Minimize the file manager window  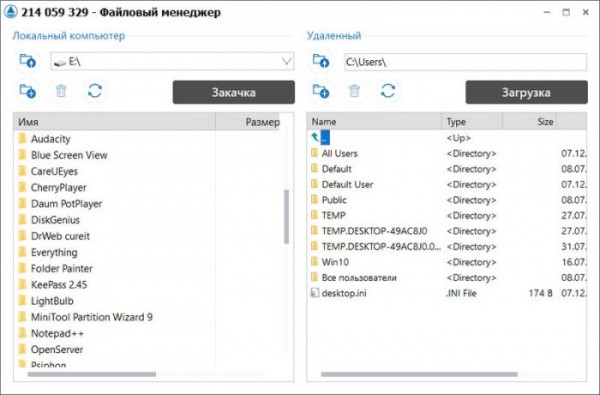[547, 12]
